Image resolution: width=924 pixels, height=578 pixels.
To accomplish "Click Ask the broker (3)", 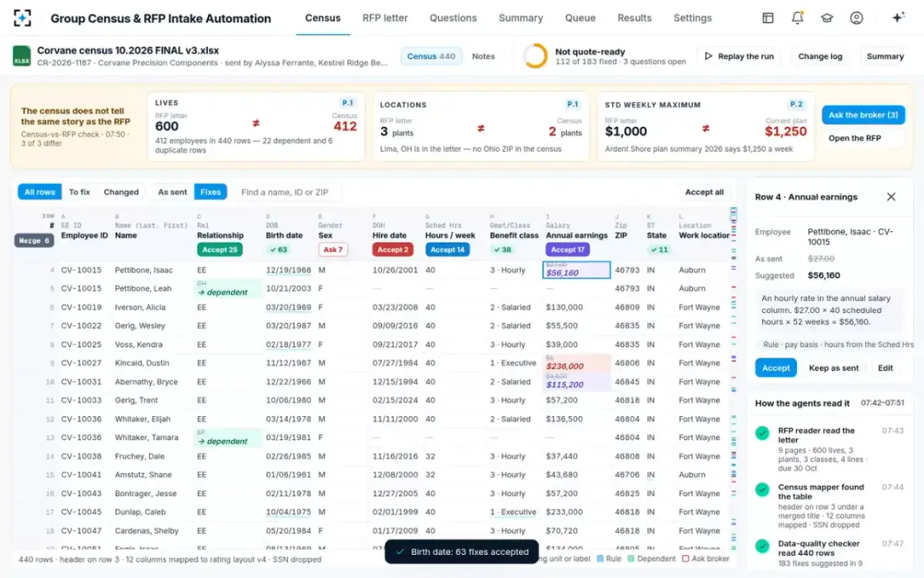I will (863, 115).
